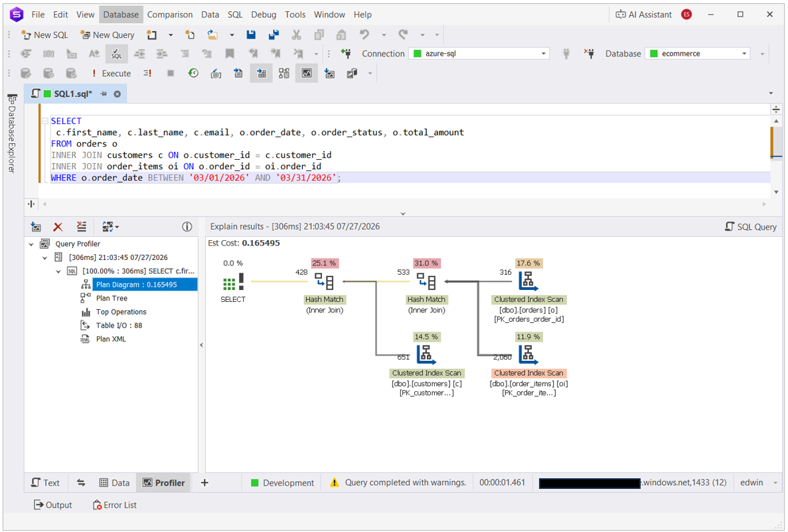Click the stop execution square icon

click(x=171, y=74)
